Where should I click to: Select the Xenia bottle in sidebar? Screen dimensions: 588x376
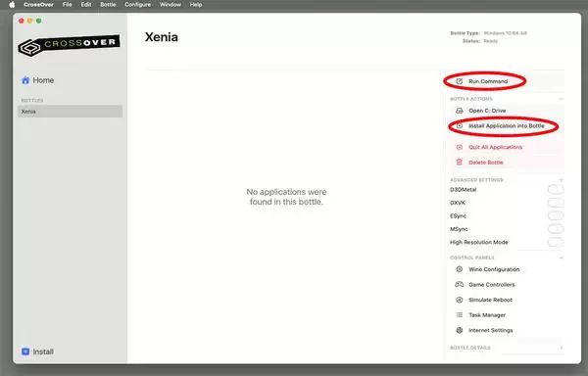71,112
